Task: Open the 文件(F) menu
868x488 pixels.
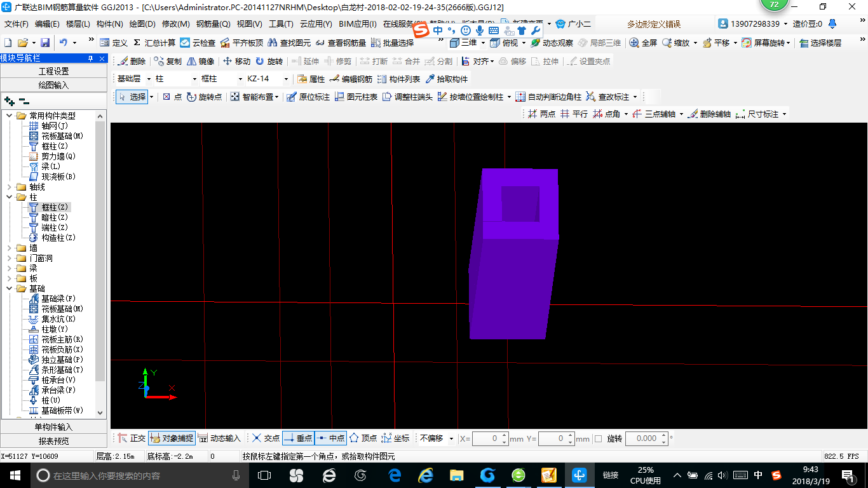Action: (x=17, y=24)
